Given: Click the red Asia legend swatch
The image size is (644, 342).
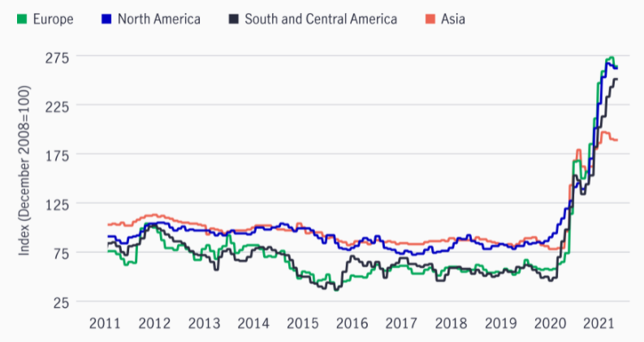Looking at the screenshot, I should point(430,18).
